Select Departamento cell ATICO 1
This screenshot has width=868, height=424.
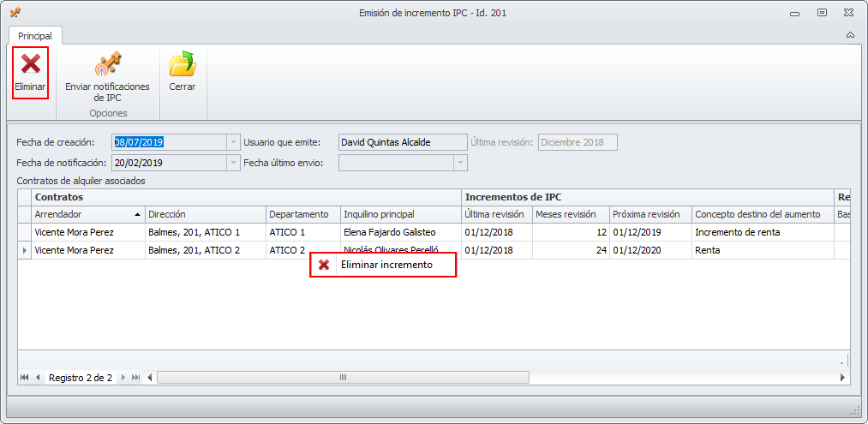(303, 232)
